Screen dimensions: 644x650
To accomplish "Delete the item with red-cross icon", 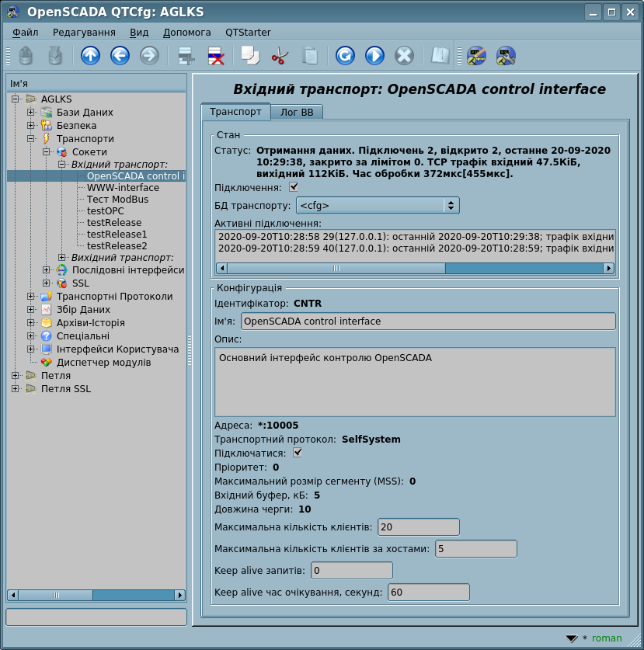I will 216,56.
